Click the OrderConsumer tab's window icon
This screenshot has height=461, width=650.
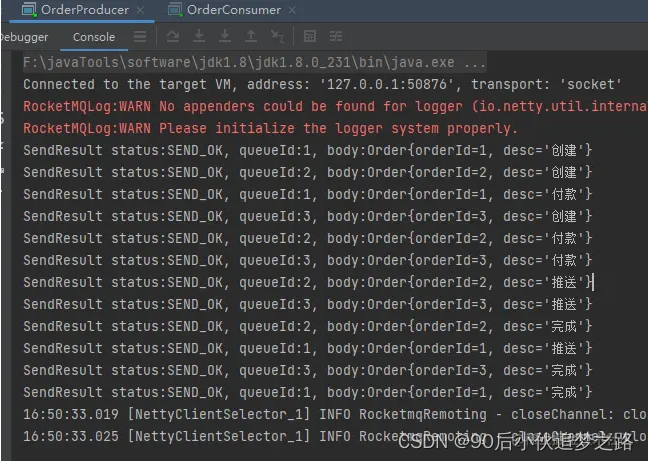click(175, 10)
